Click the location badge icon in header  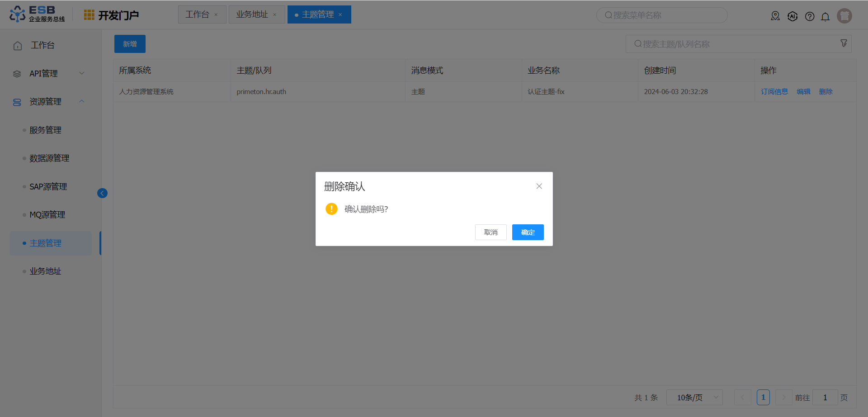[x=775, y=16]
